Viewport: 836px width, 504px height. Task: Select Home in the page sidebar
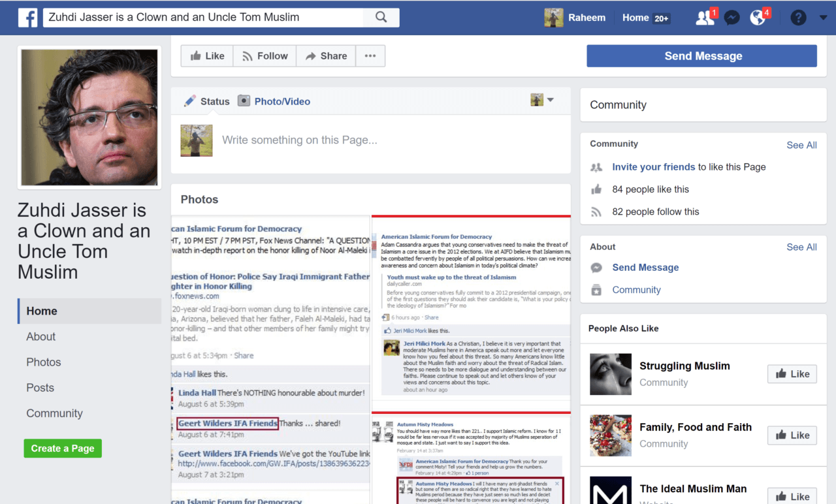(x=89, y=311)
